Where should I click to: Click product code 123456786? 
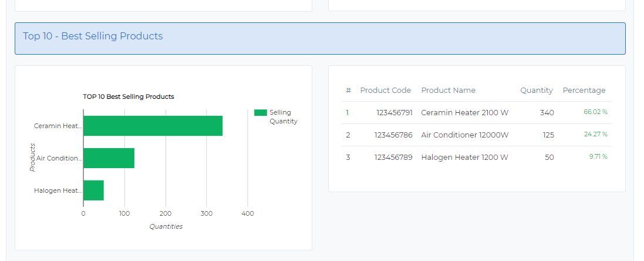point(393,135)
